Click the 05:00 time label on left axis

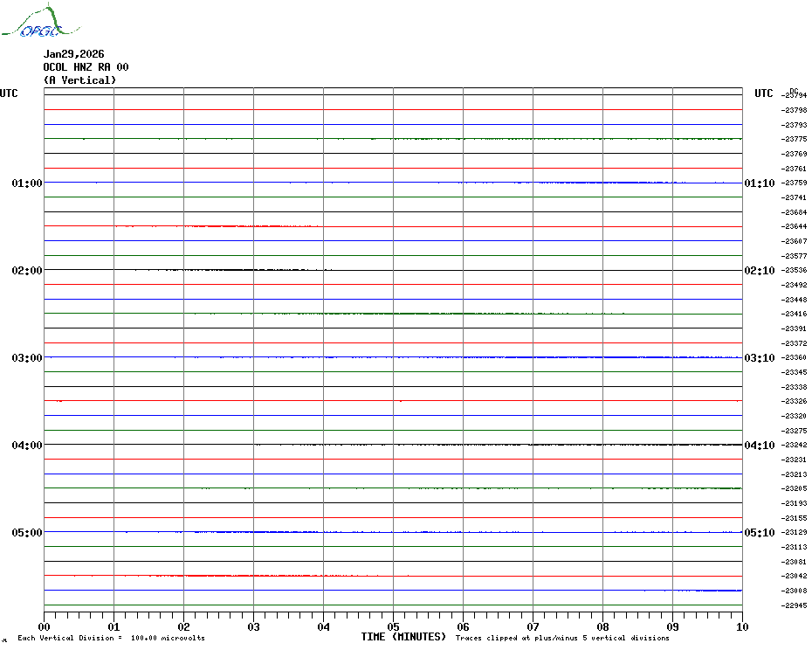point(27,533)
